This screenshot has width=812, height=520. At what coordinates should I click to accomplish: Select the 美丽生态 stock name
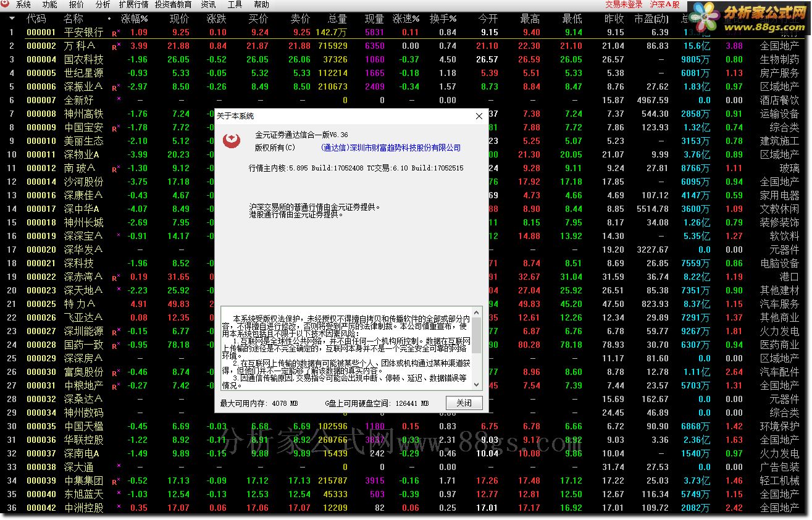coord(84,141)
